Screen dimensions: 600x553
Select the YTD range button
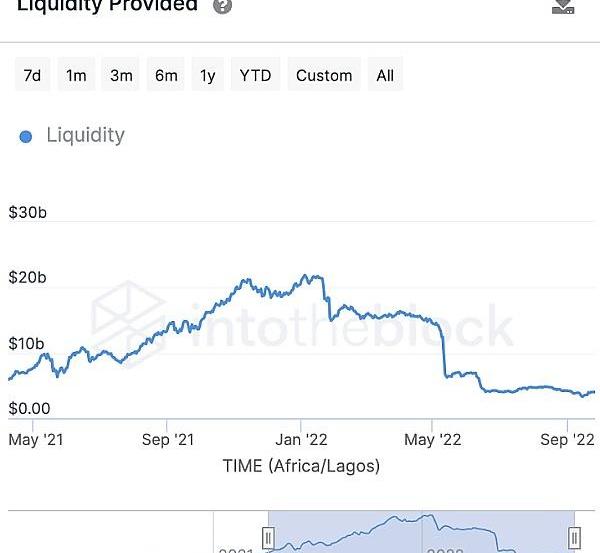(x=255, y=75)
